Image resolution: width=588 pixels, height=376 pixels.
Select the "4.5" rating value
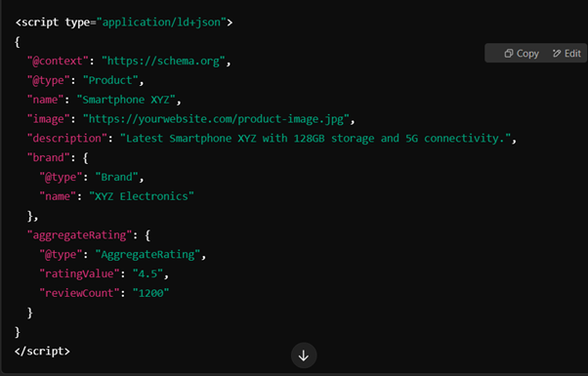pyautogui.click(x=147, y=273)
